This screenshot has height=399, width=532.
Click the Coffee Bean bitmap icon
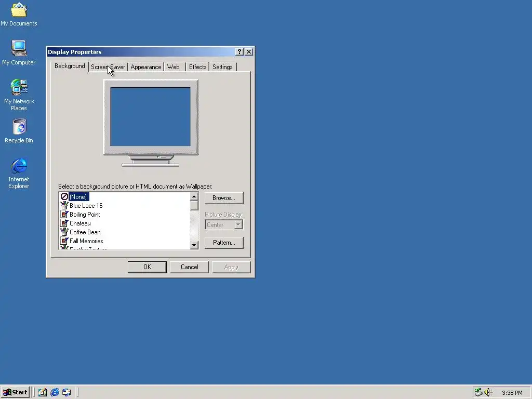click(64, 232)
